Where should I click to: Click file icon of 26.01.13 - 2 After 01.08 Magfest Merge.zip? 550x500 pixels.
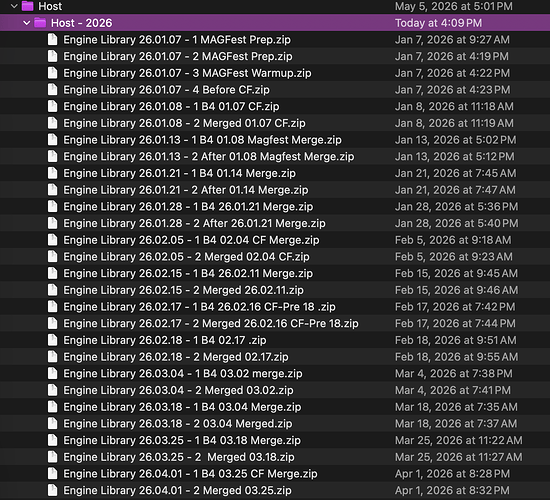pyautogui.click(x=53, y=156)
